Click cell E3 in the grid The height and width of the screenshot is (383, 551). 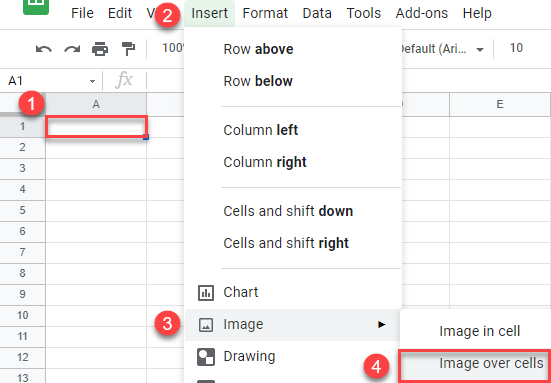(500, 169)
